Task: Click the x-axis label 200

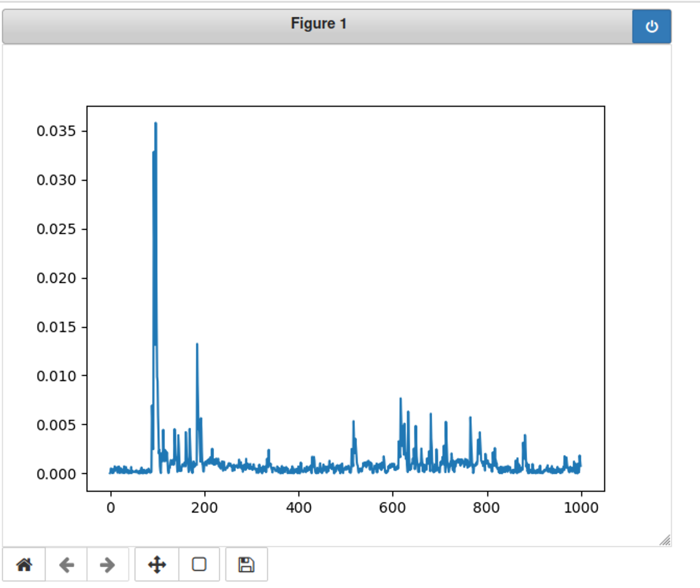Action: point(205,508)
